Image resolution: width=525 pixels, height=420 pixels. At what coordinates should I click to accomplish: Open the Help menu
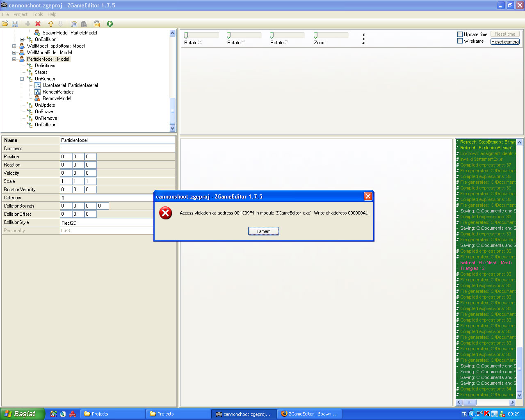52,14
